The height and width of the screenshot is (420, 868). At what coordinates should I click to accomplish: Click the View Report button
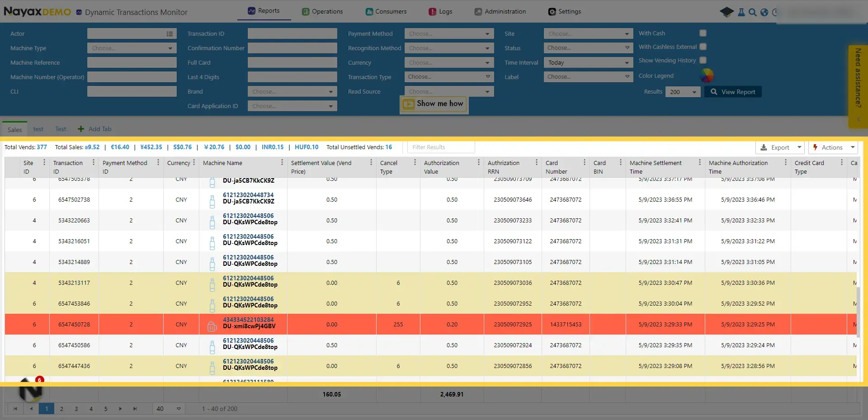click(733, 92)
